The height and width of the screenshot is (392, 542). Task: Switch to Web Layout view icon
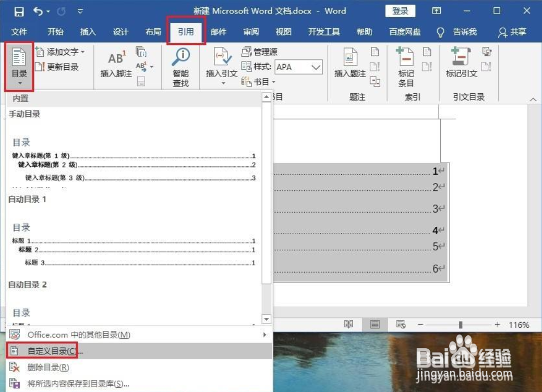point(401,324)
